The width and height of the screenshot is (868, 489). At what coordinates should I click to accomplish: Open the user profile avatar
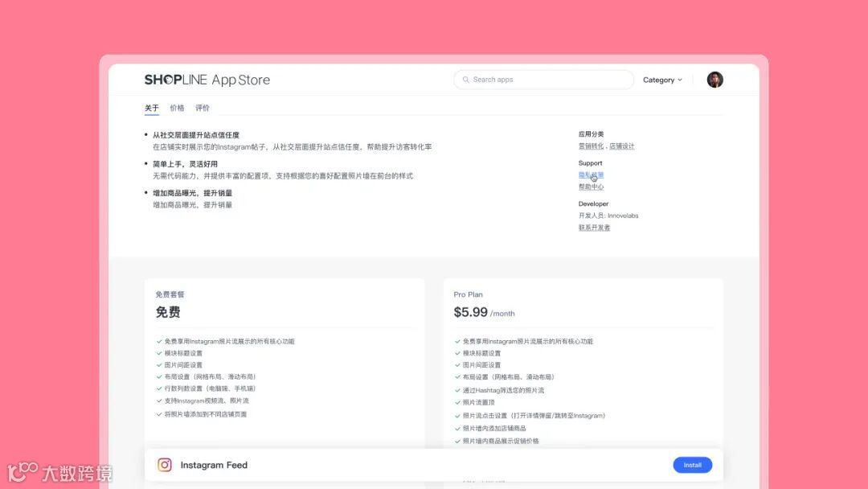point(714,80)
